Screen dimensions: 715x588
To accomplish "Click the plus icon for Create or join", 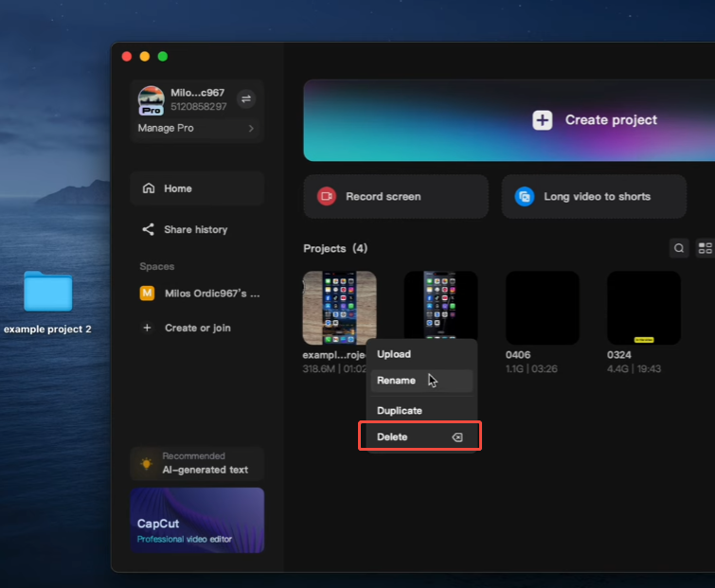I will click(147, 328).
